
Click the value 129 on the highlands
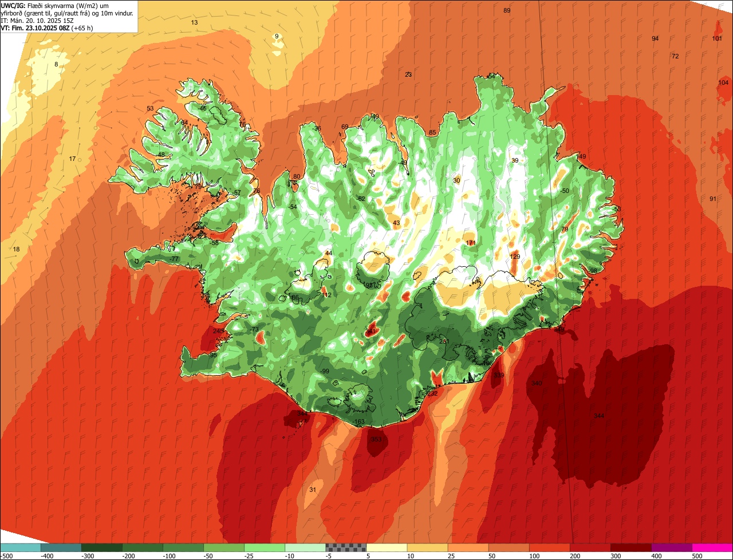515,257
